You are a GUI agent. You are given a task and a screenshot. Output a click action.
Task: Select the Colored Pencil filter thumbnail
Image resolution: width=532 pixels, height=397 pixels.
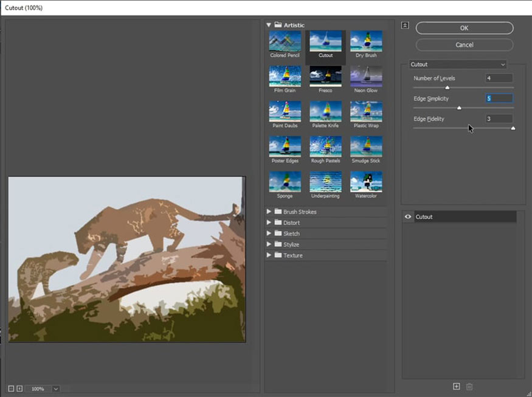285,41
